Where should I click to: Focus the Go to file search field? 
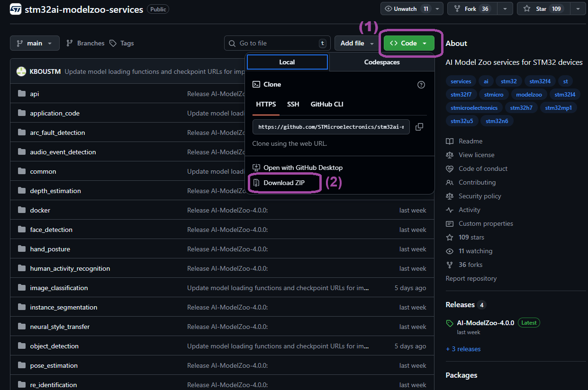(x=276, y=43)
